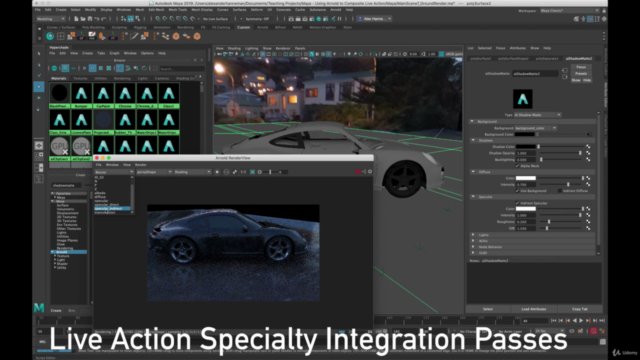Select the Projected material swatch
The height and width of the screenshot is (360, 640).
click(103, 122)
